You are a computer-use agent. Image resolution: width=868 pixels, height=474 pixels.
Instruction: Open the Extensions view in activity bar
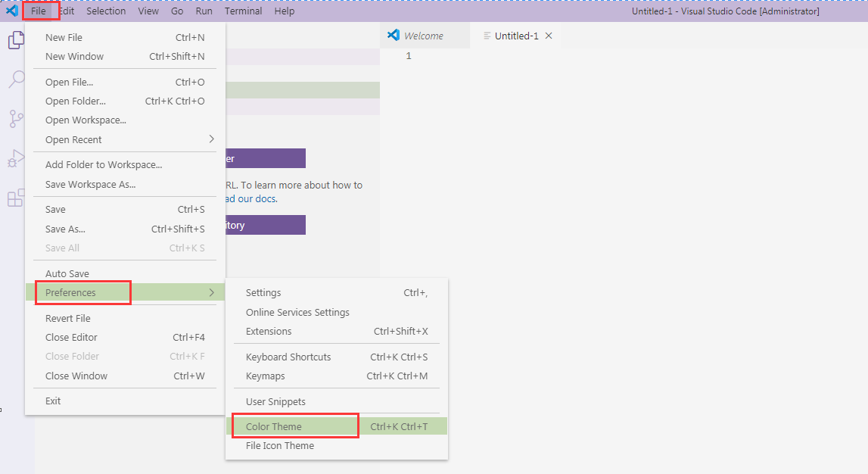click(16, 198)
